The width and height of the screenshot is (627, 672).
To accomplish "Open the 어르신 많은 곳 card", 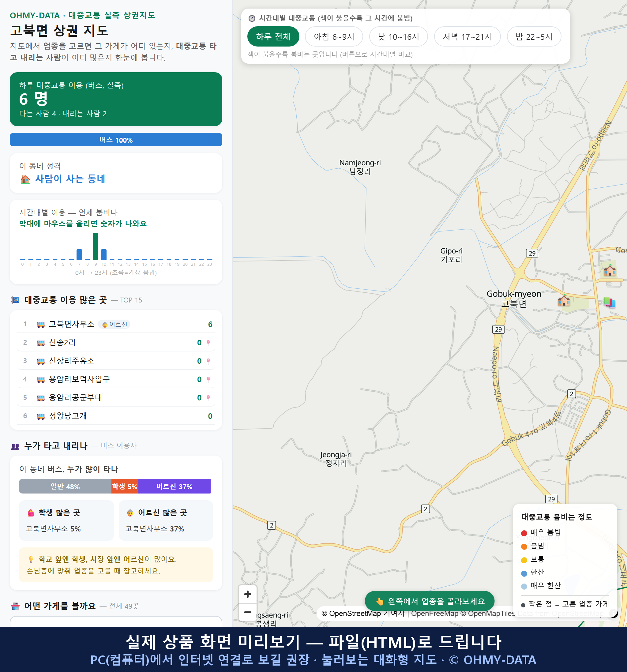I will click(166, 520).
